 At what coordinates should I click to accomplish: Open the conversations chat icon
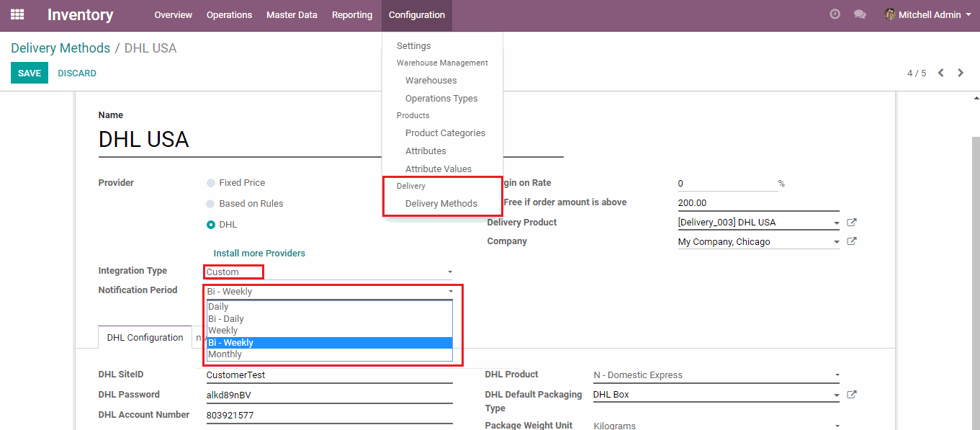coord(860,14)
